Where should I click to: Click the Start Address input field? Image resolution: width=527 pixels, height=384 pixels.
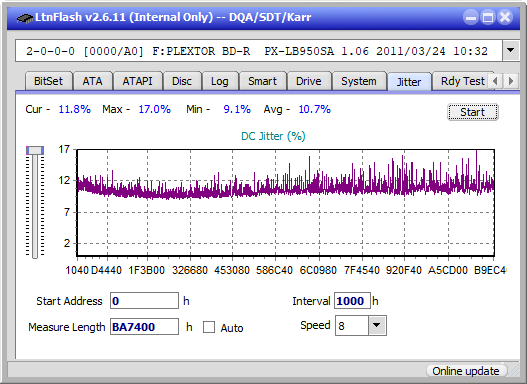click(x=144, y=301)
